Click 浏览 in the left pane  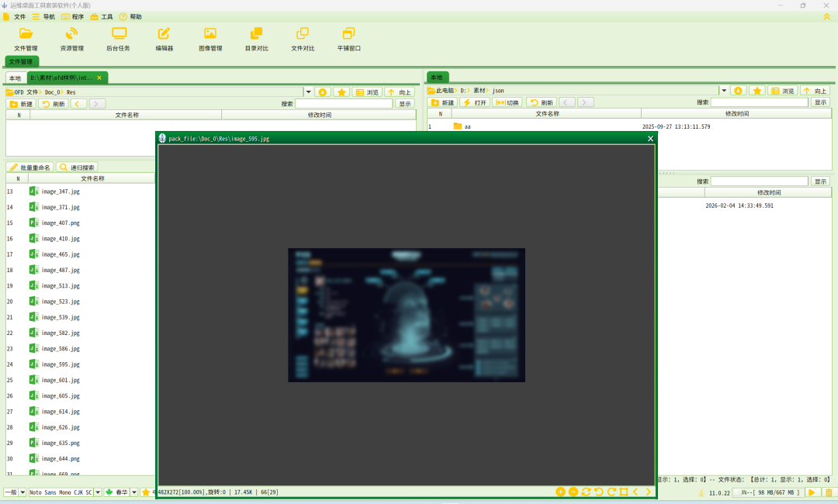pos(367,91)
